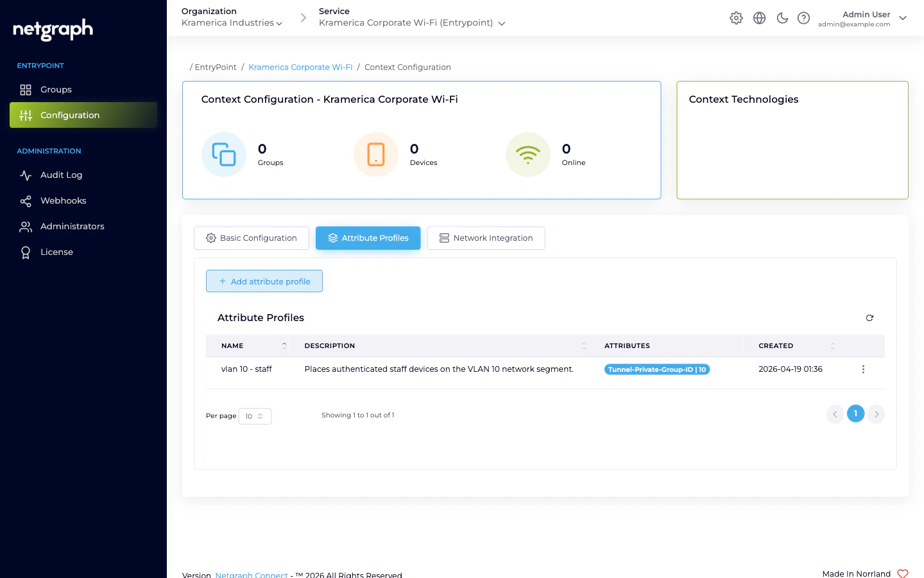924x578 pixels.
Task: Expand the Admin User account menu
Action: (862, 19)
